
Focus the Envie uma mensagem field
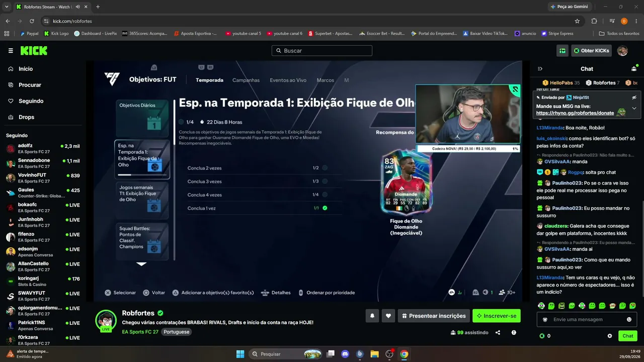coord(586,319)
